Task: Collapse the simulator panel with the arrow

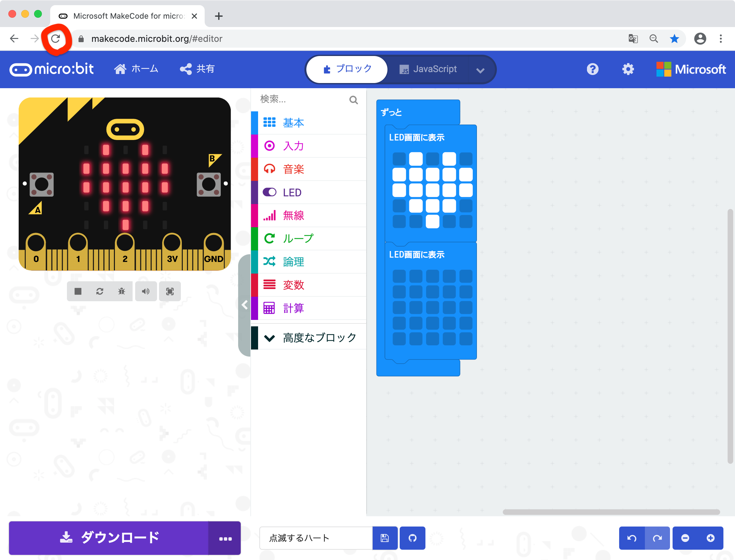Action: tap(245, 305)
